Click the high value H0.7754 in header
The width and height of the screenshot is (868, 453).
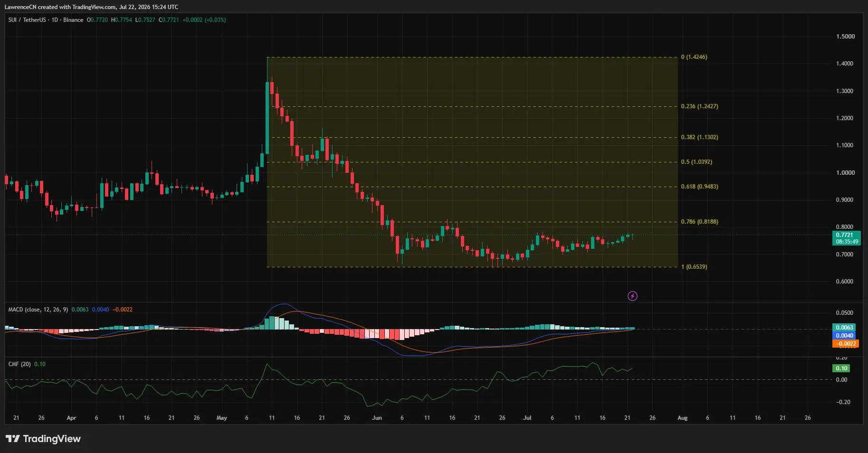coord(122,20)
